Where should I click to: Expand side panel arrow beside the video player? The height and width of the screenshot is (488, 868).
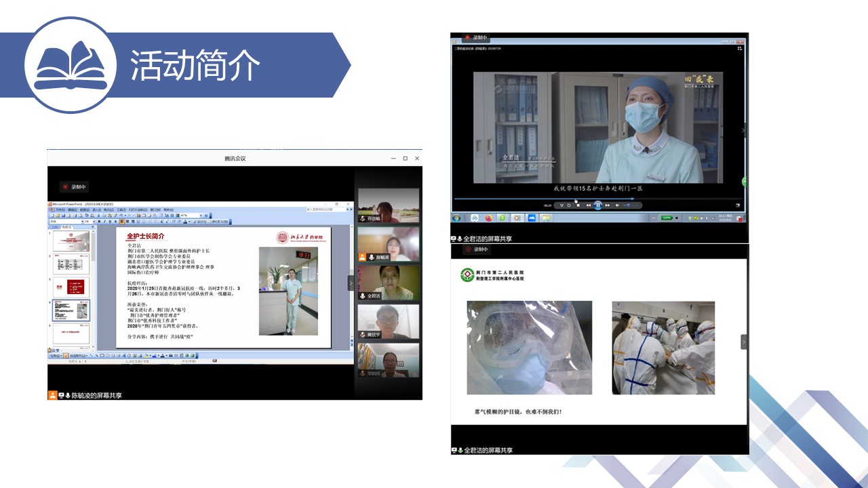(x=743, y=129)
